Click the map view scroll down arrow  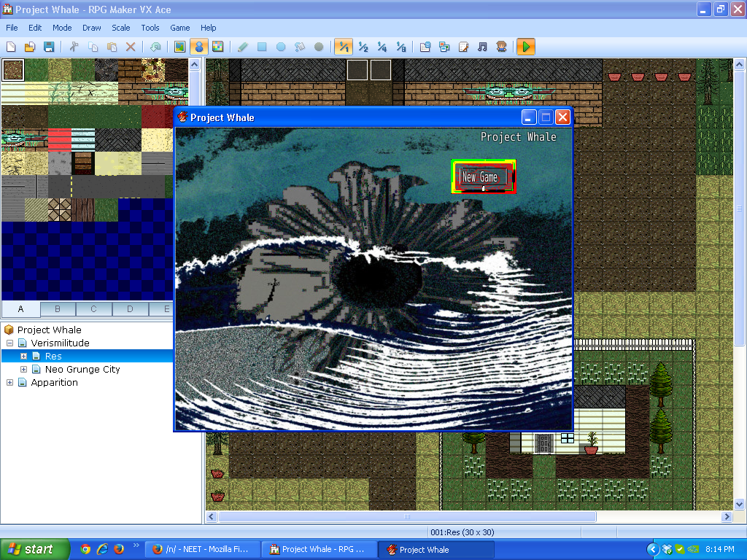739,504
